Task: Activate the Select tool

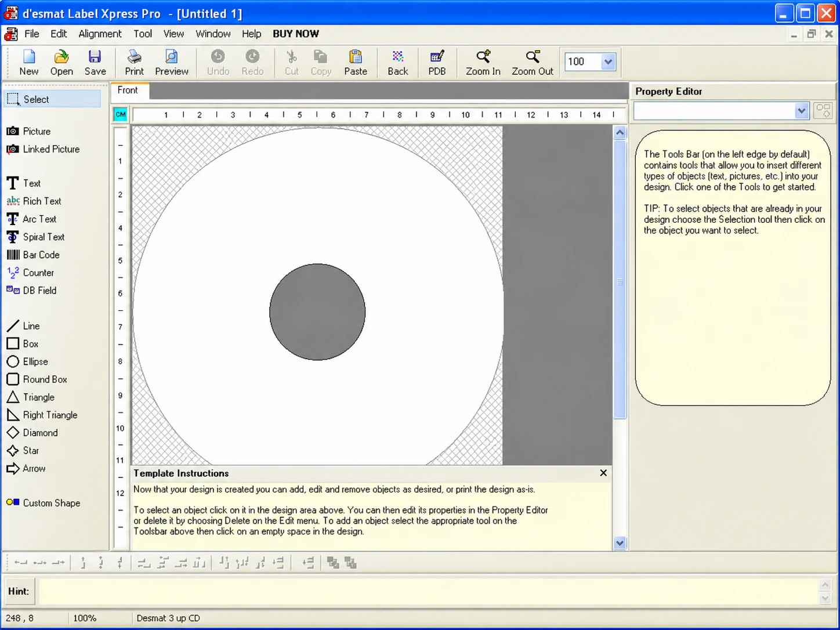Action: (53, 99)
